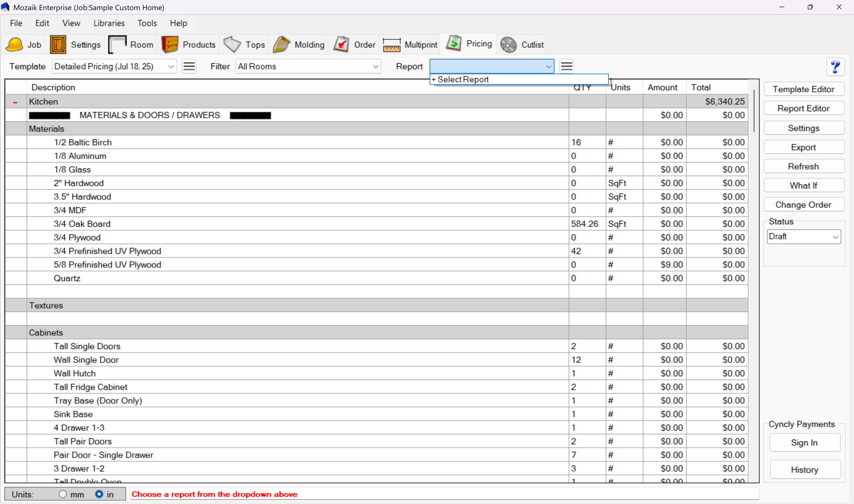Open the Products cabinet icon
Image resolution: width=854 pixels, height=504 pixels.
click(x=170, y=44)
